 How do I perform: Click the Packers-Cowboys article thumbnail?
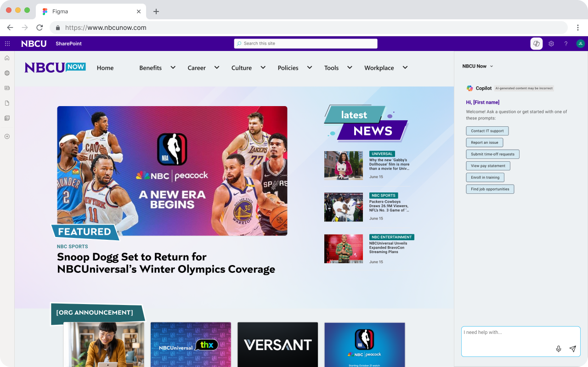tap(344, 207)
